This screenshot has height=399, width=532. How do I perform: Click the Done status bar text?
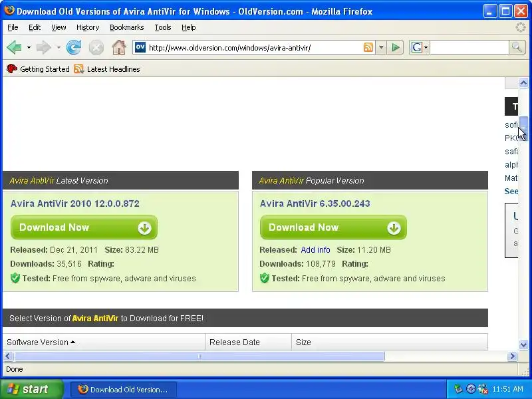point(15,369)
